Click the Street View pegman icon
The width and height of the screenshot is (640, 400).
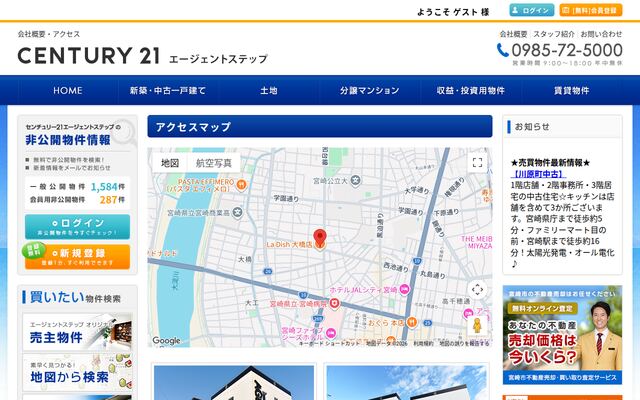tap(477, 326)
